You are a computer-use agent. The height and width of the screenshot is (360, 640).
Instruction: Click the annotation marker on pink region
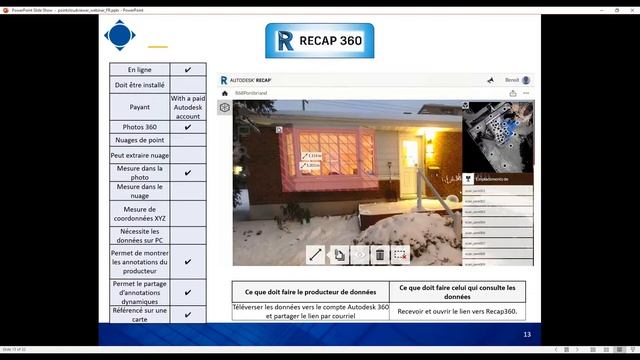click(x=279, y=130)
